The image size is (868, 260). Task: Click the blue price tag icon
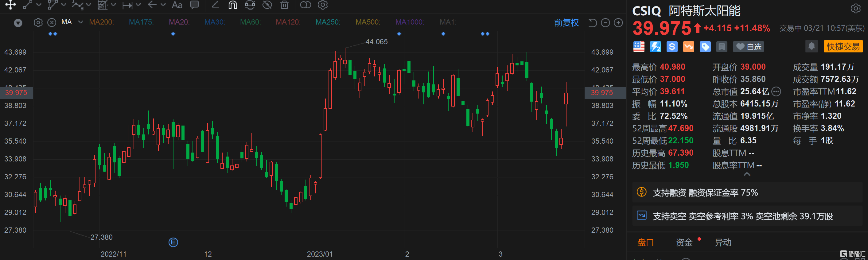(705, 47)
